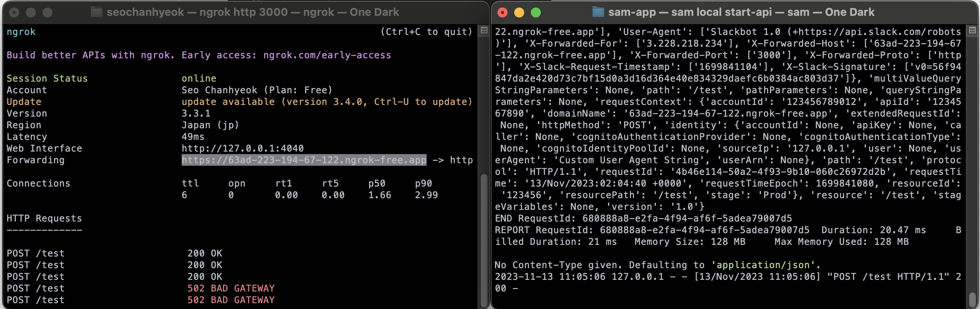Click the 'Connections' label in ngrok
The width and height of the screenshot is (980, 309).
coord(38,183)
